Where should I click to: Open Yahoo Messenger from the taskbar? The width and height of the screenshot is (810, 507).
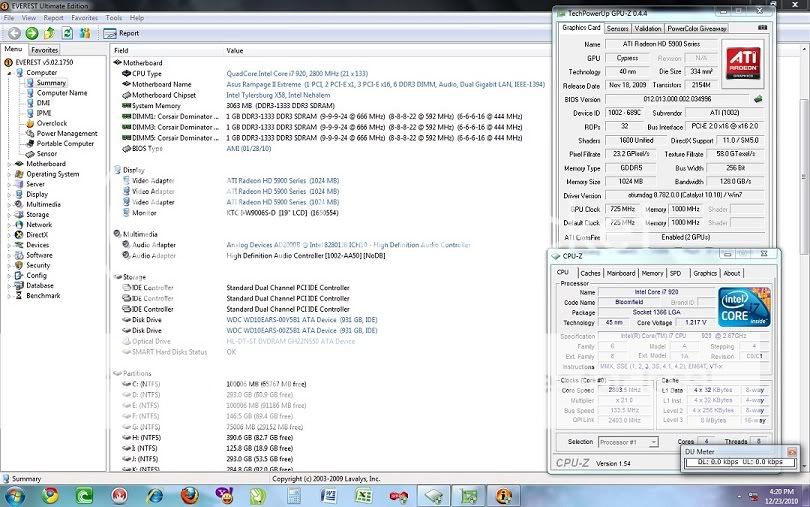click(224, 496)
